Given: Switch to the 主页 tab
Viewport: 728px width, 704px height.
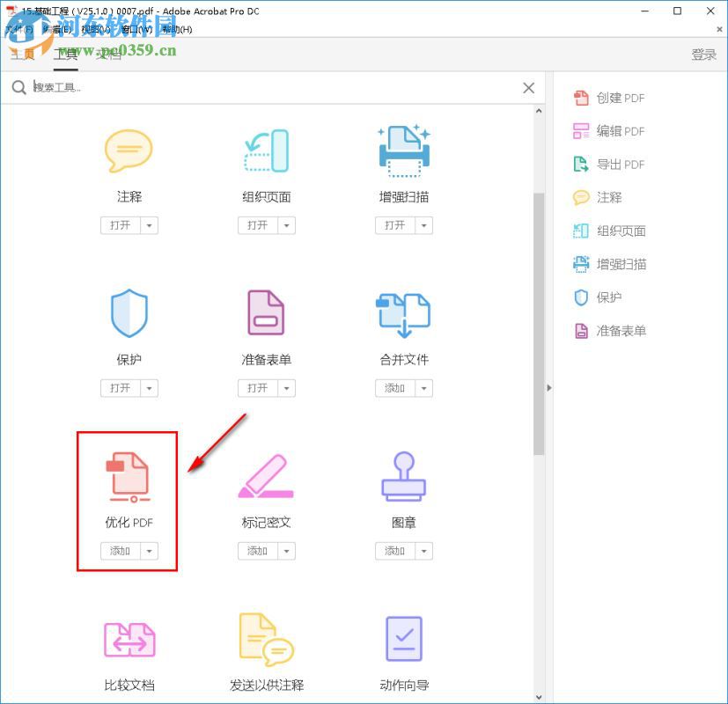Looking at the screenshot, I should tap(22, 54).
